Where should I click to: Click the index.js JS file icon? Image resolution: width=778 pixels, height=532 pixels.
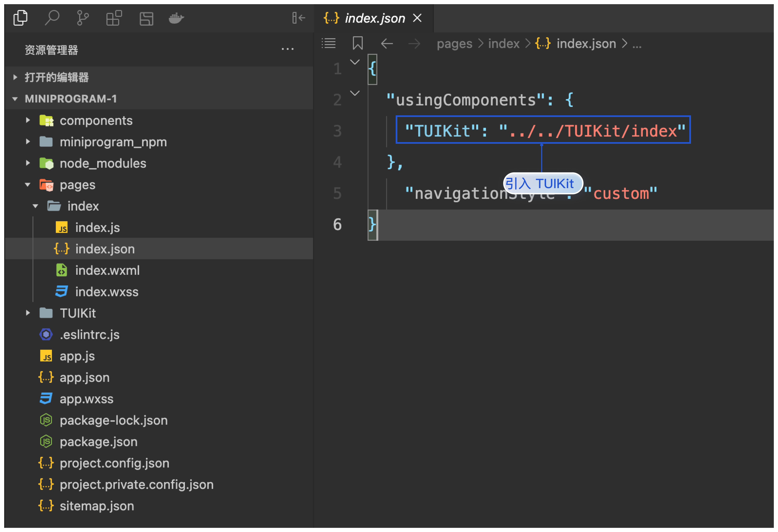pos(62,228)
